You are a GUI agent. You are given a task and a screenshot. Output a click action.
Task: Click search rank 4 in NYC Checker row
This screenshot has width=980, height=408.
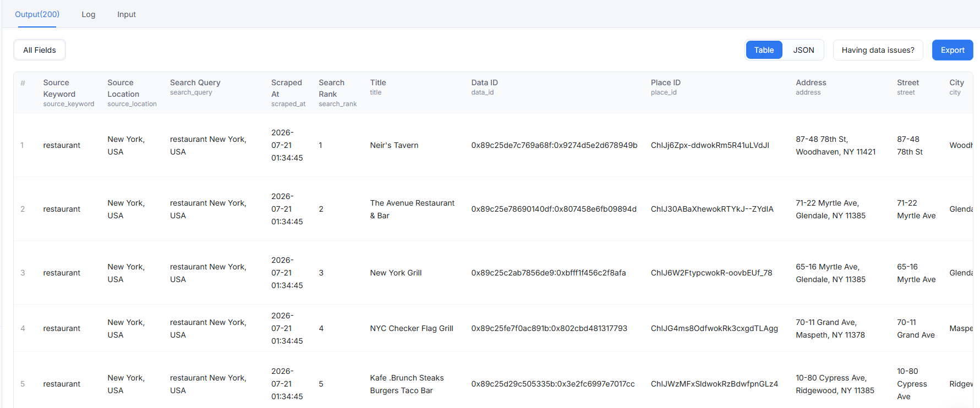(321, 328)
